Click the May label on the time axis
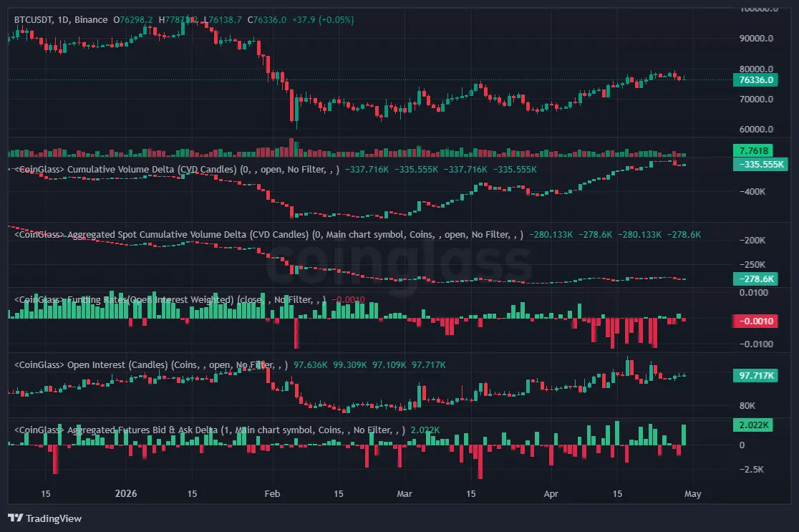This screenshot has width=799, height=532. [692, 493]
